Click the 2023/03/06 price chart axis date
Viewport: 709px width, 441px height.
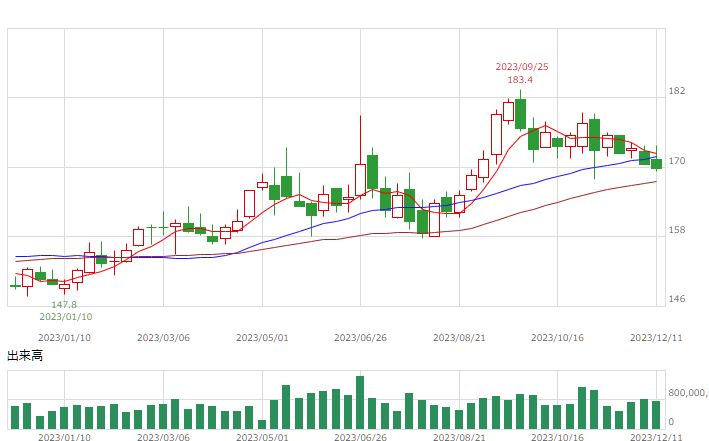click(163, 338)
